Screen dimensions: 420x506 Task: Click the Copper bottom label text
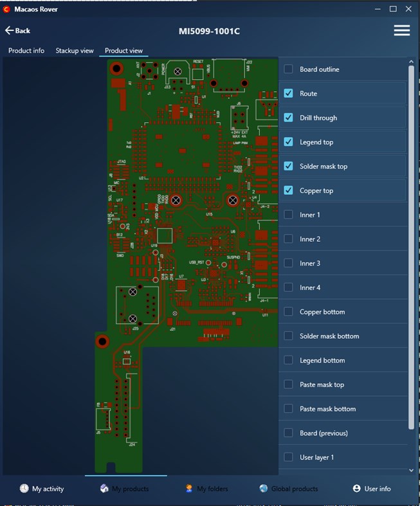(x=322, y=312)
